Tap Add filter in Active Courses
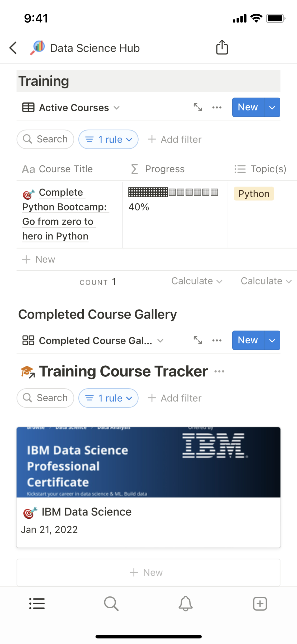The image size is (297, 644). tap(175, 139)
